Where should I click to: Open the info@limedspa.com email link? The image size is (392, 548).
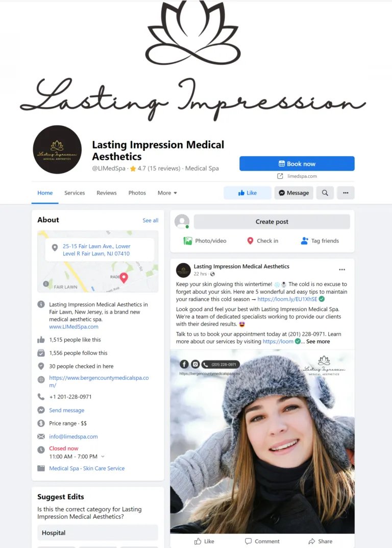coord(73,437)
